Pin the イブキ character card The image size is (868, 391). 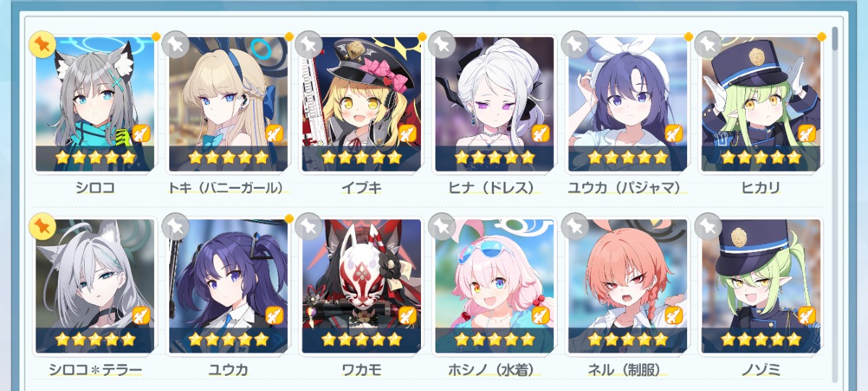309,45
